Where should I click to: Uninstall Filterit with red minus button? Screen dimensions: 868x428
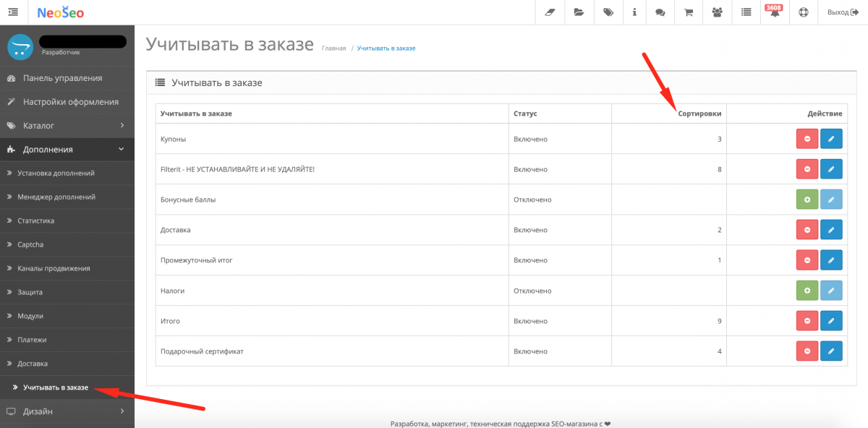pos(807,169)
